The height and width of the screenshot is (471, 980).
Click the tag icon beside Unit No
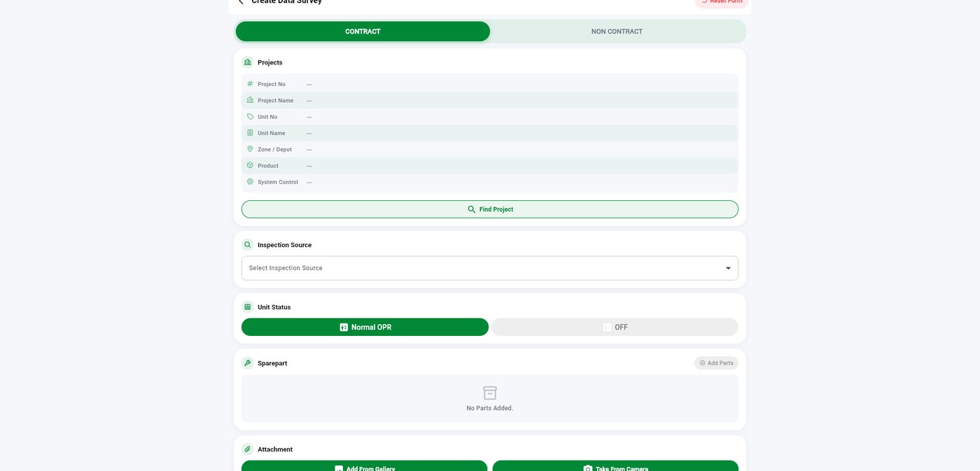[250, 117]
